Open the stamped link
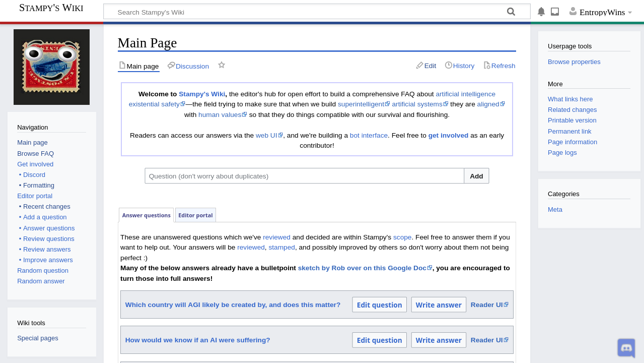Image resolution: width=644 pixels, height=363 pixels. point(281,247)
